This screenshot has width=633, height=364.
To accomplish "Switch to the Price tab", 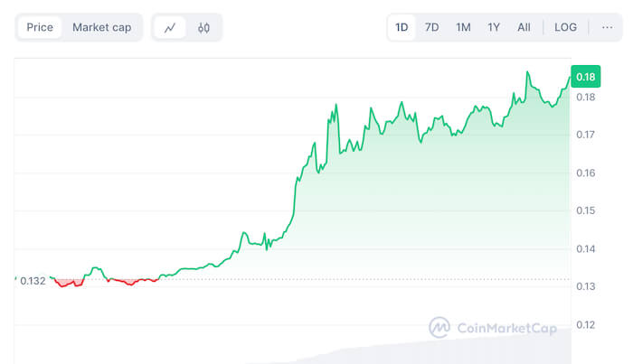I will click(x=40, y=27).
